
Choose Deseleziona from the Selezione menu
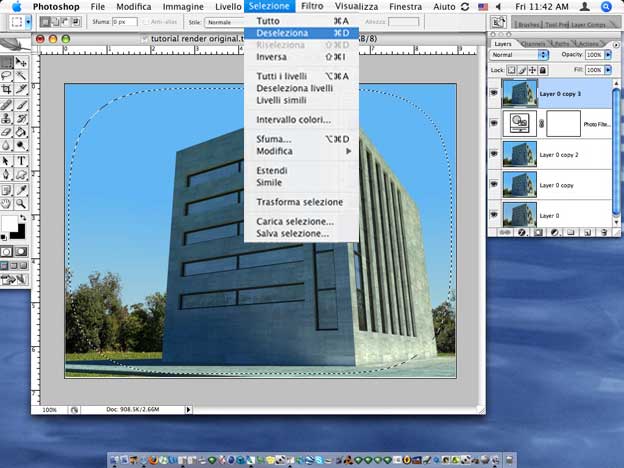pos(282,33)
